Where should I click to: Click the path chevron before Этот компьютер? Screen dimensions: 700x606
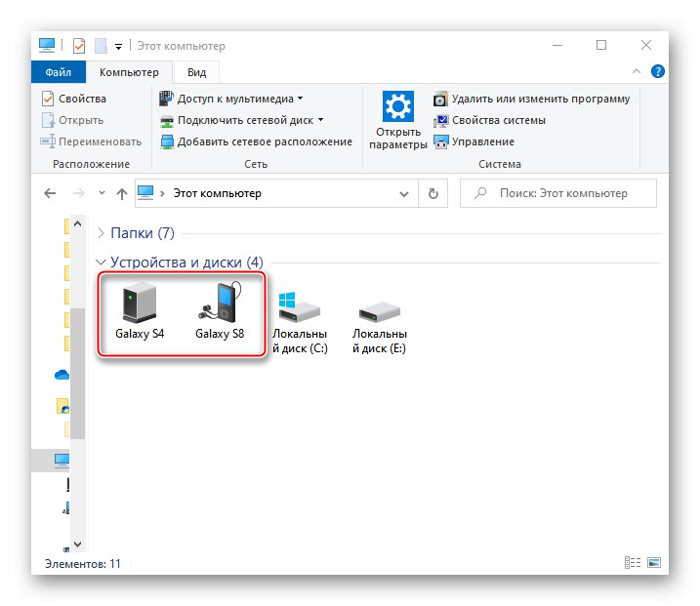point(163,193)
